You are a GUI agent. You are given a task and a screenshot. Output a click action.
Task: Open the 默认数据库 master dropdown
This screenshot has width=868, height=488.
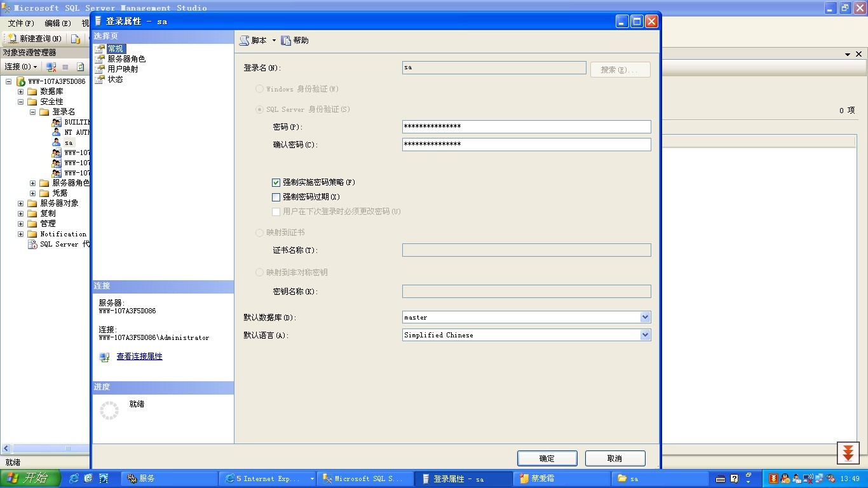tap(645, 317)
